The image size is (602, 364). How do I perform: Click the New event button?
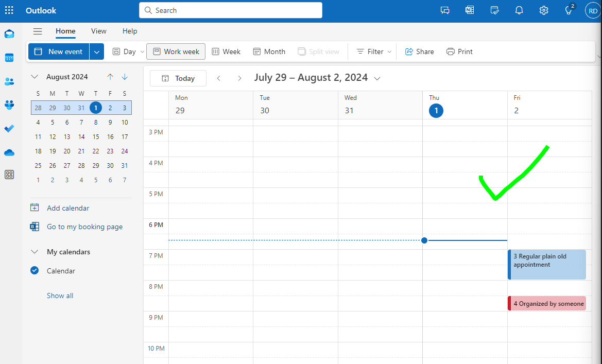point(59,51)
